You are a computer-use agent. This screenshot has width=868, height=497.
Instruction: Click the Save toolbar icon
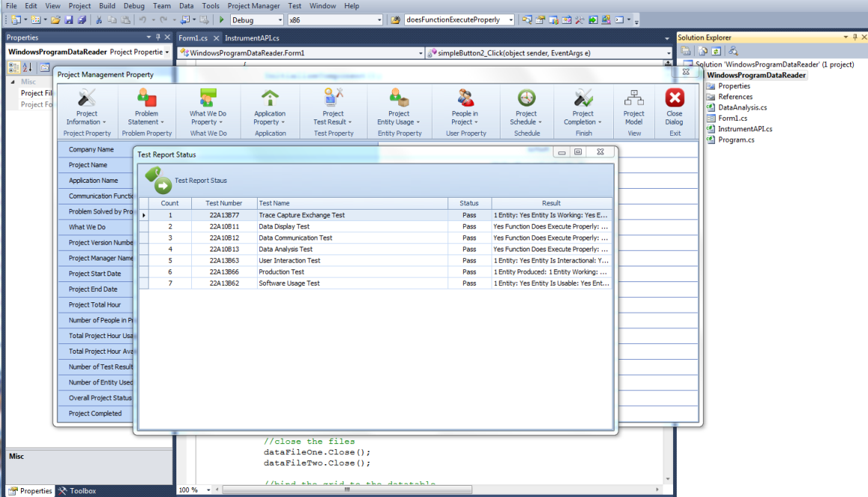69,20
